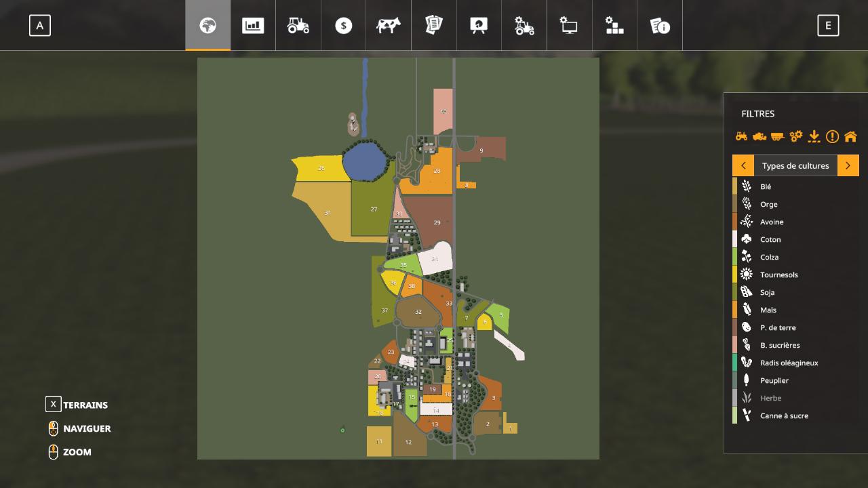Select field 12 on the map
The height and width of the screenshot is (488, 868).
(408, 442)
